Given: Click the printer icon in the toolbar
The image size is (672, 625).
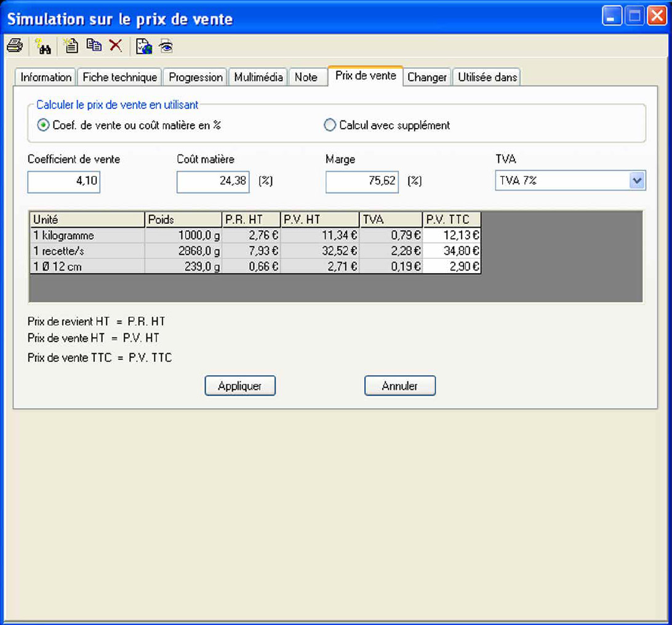Looking at the screenshot, I should (x=15, y=46).
